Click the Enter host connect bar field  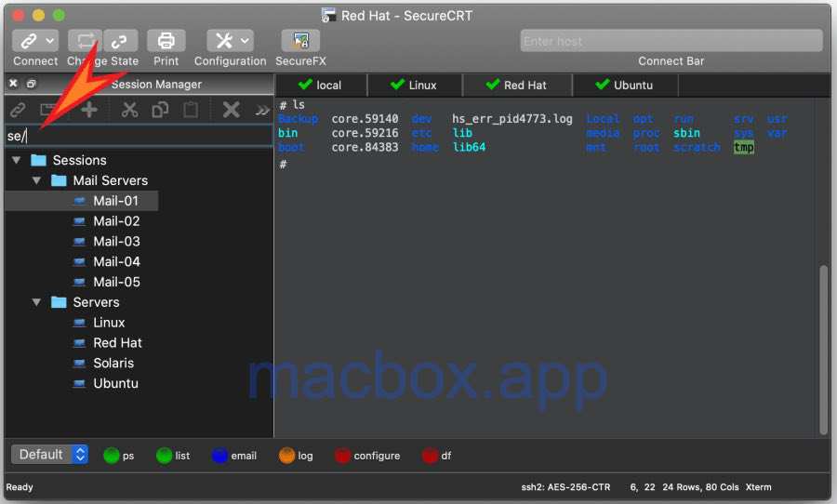[x=671, y=41]
